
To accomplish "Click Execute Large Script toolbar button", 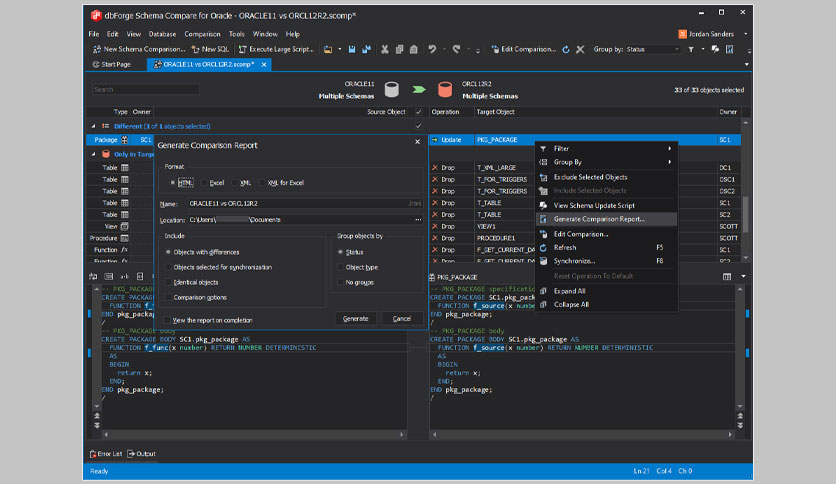I will point(276,49).
